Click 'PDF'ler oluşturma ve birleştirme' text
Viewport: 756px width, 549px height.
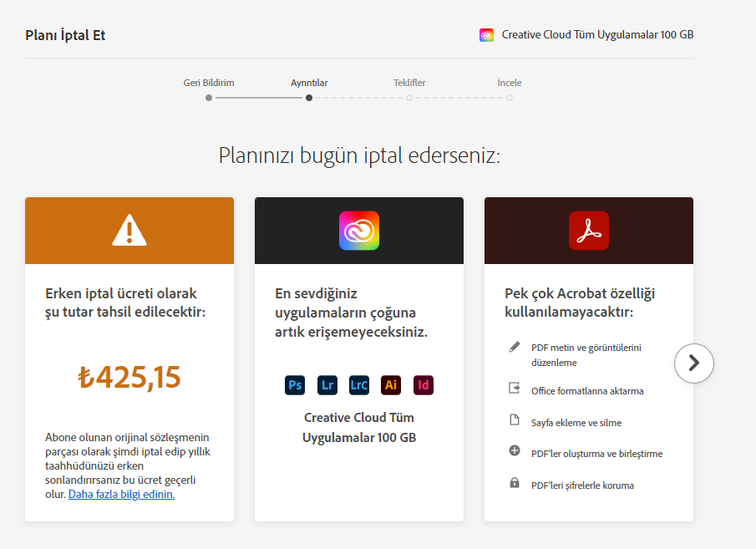[597, 454]
